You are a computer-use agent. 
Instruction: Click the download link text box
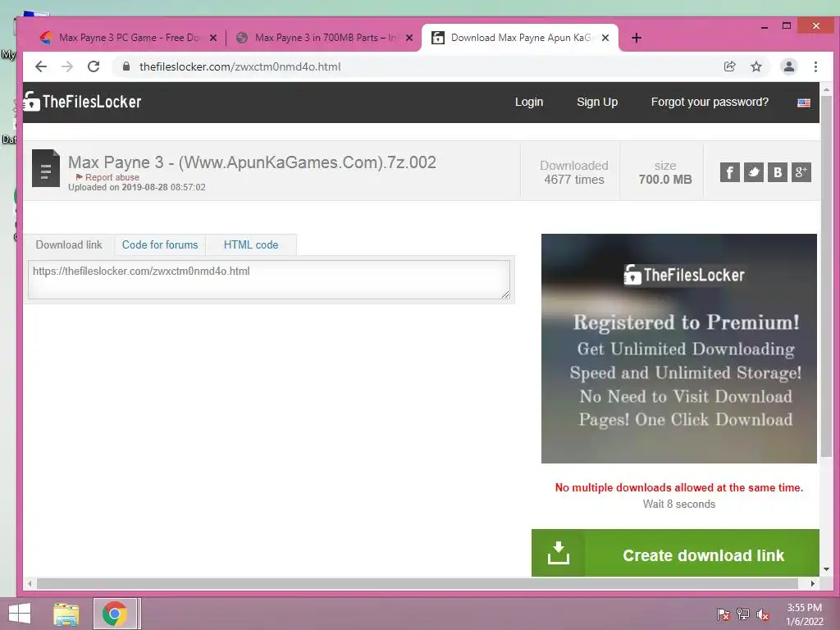[269, 280]
